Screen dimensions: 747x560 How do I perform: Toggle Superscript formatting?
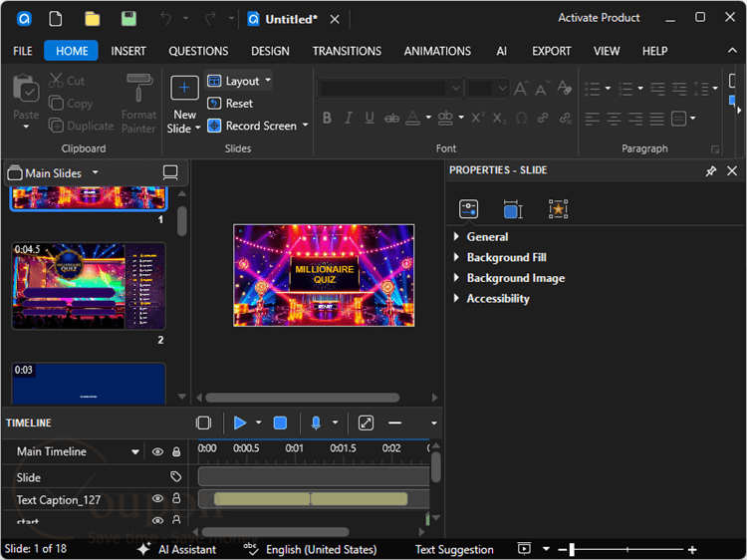pos(477,118)
